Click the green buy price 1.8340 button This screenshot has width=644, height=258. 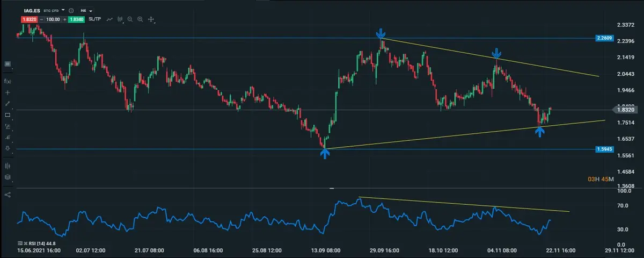pyautogui.click(x=77, y=19)
